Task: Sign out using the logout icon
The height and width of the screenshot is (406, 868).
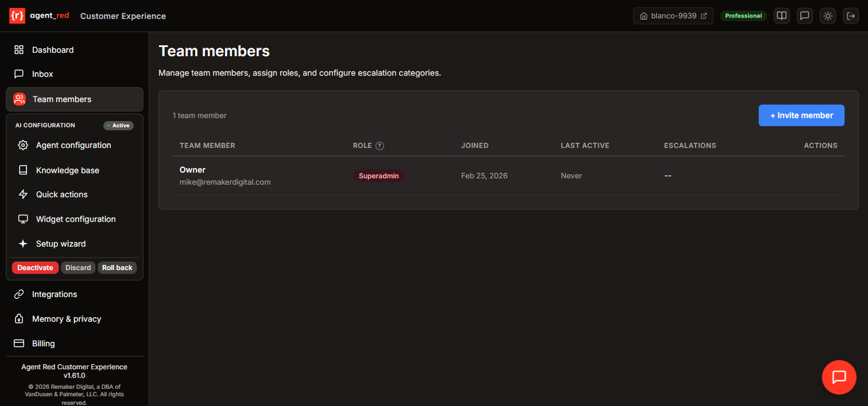Action: 850,15
